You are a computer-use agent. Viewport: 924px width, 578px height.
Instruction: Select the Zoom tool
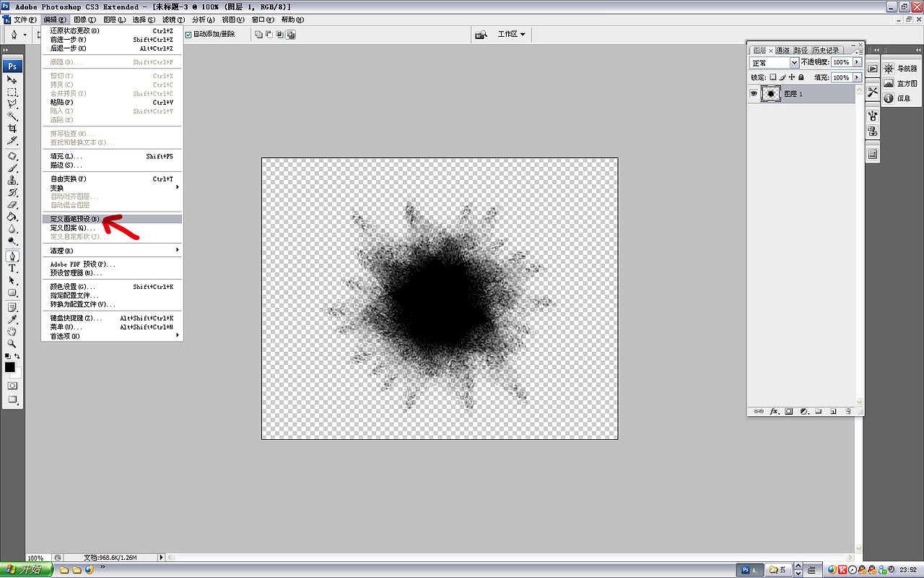click(12, 344)
